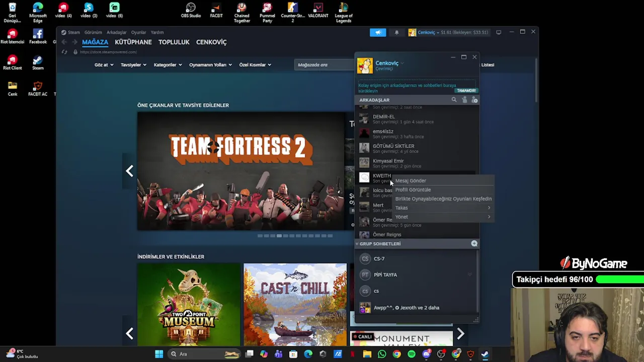This screenshot has height=362, width=644.
Task: Switch to the KÜTÜPHANE tab
Action: (x=133, y=42)
